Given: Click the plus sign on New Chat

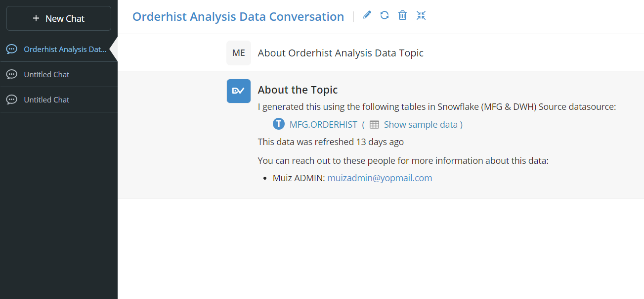Looking at the screenshot, I should click(36, 18).
